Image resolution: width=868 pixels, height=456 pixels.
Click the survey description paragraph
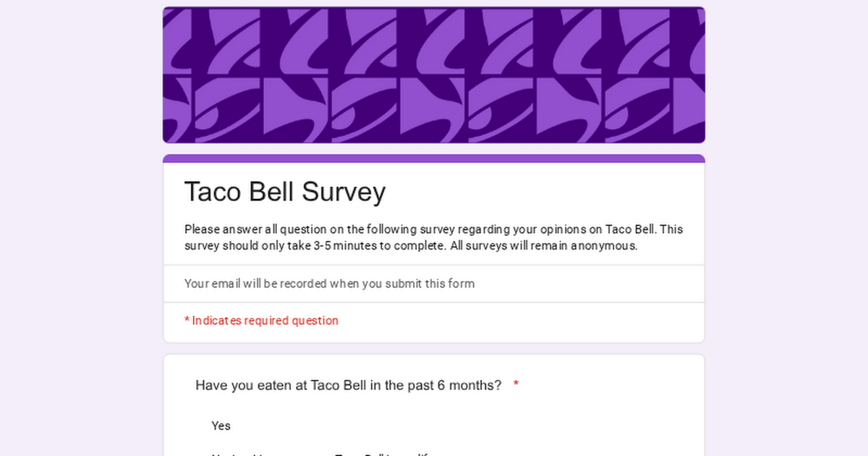(x=433, y=237)
